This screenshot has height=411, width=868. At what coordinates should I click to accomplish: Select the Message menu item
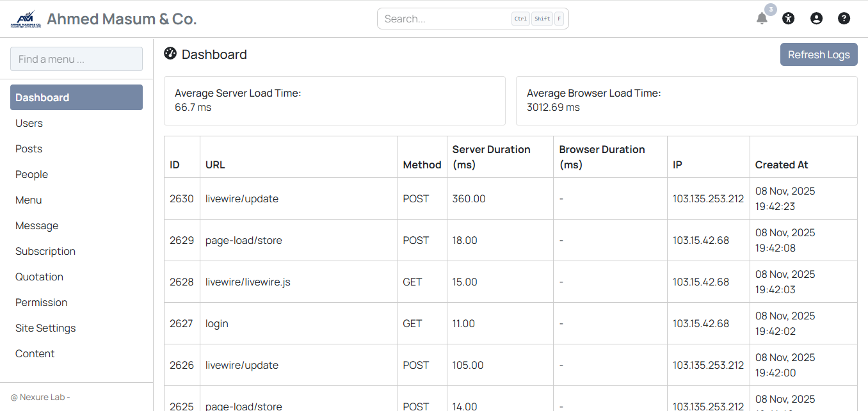(x=37, y=225)
